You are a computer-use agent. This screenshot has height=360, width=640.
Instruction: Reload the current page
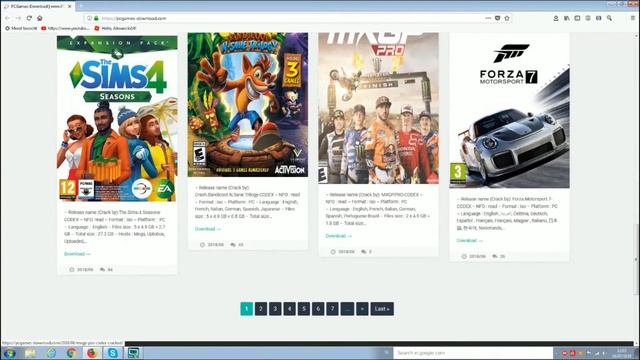29,18
